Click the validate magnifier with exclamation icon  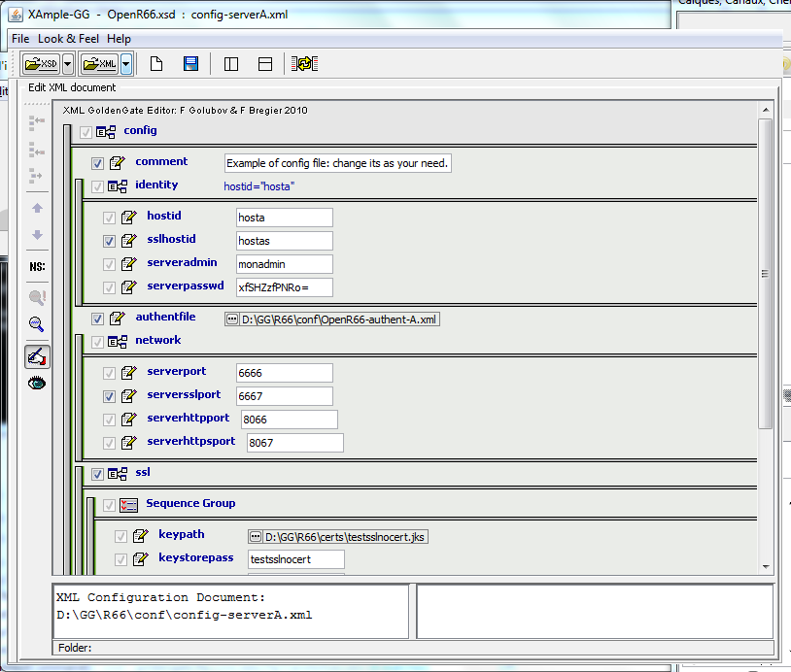tap(37, 297)
